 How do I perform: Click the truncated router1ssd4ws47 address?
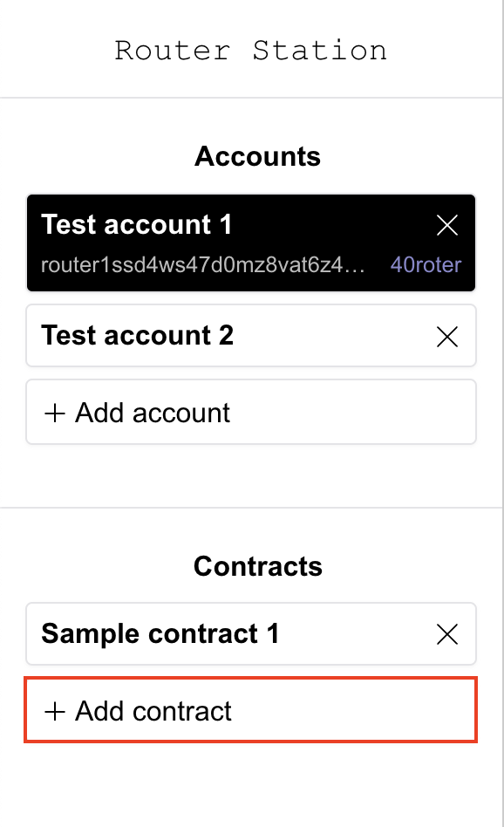[x=203, y=264]
